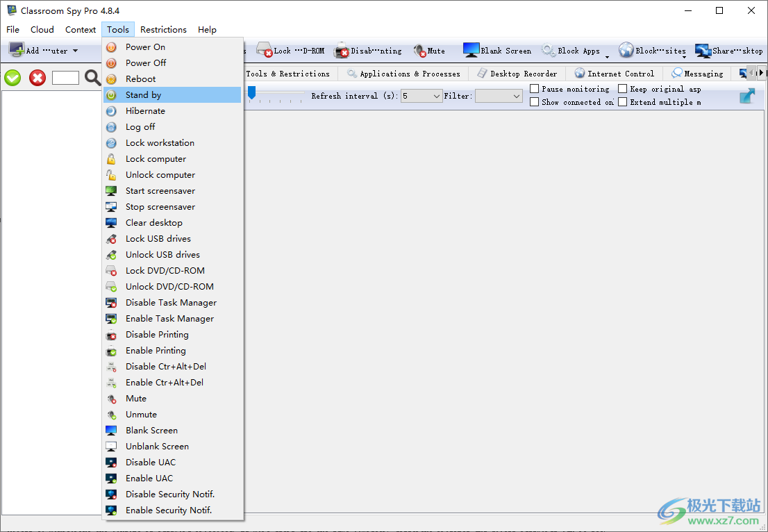Click the toolbar Blank Screen monitor icon

pyautogui.click(x=471, y=50)
